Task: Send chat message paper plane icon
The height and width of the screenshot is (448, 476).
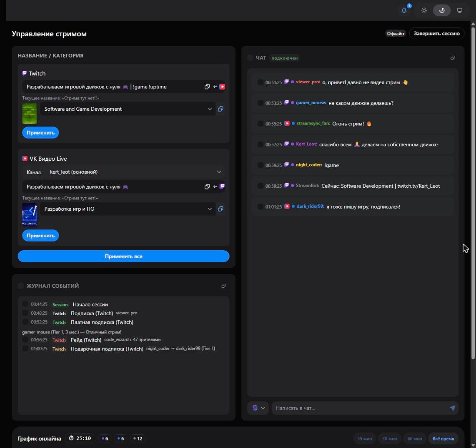Action: pos(452,408)
